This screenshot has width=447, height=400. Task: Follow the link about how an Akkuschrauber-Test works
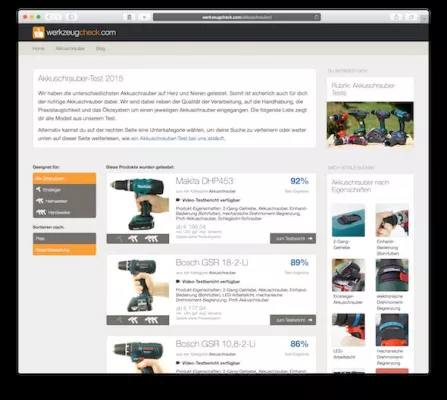point(178,138)
